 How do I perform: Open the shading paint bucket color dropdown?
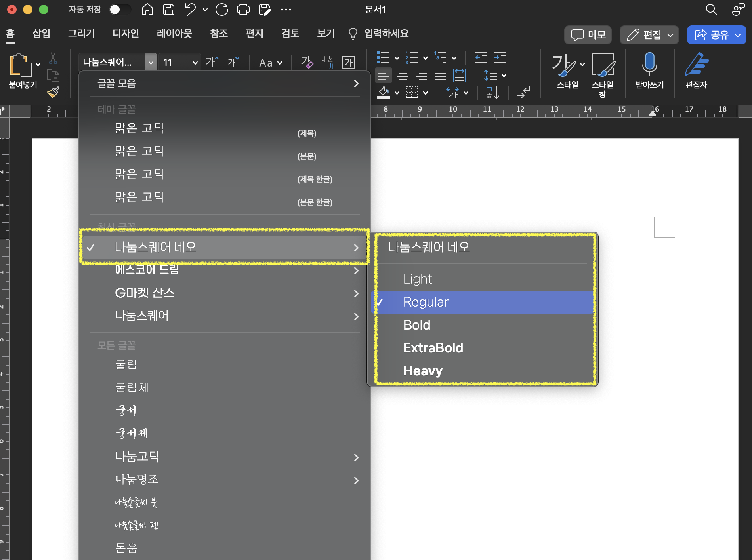pyautogui.click(x=397, y=93)
